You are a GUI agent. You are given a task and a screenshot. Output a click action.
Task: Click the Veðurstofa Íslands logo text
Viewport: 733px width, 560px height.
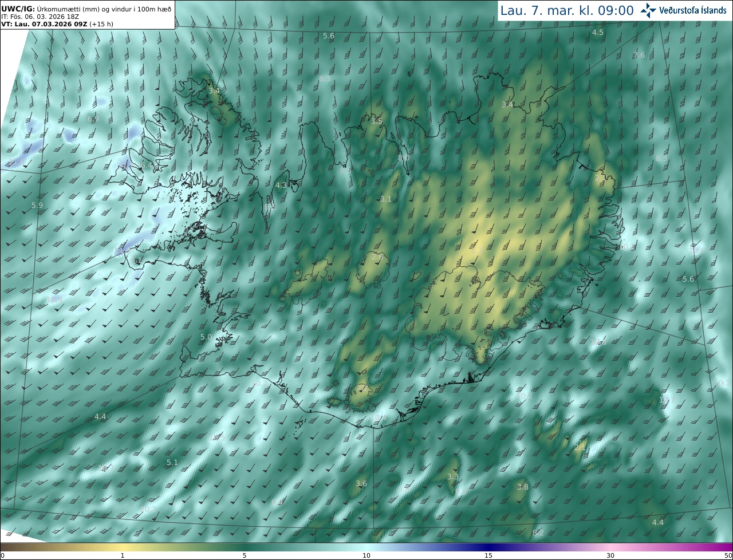click(x=693, y=10)
